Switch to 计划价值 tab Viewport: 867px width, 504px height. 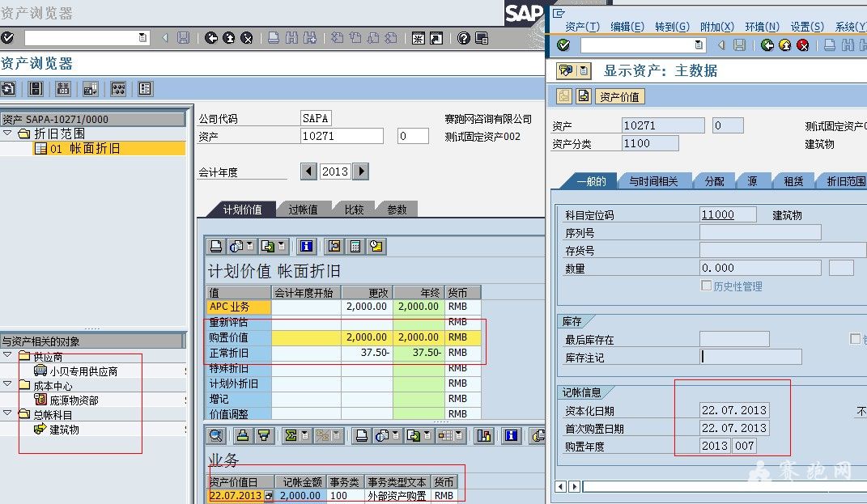coord(242,210)
